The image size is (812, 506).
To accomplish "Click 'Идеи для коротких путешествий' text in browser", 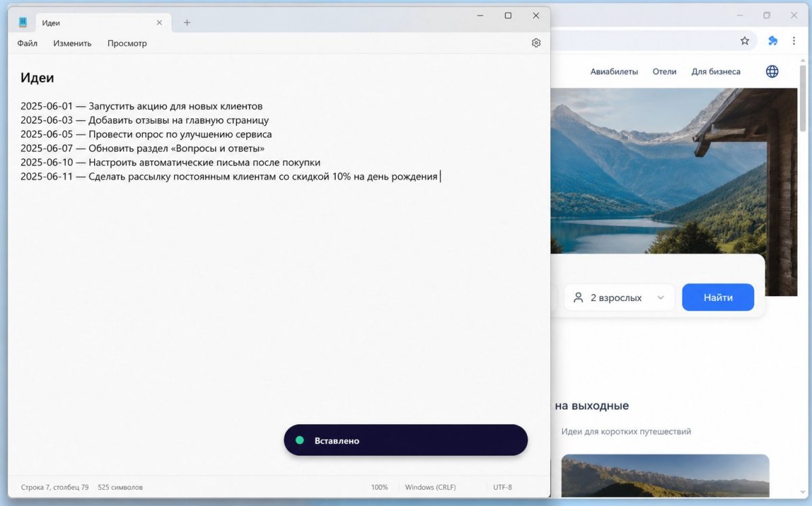I will pos(626,432).
